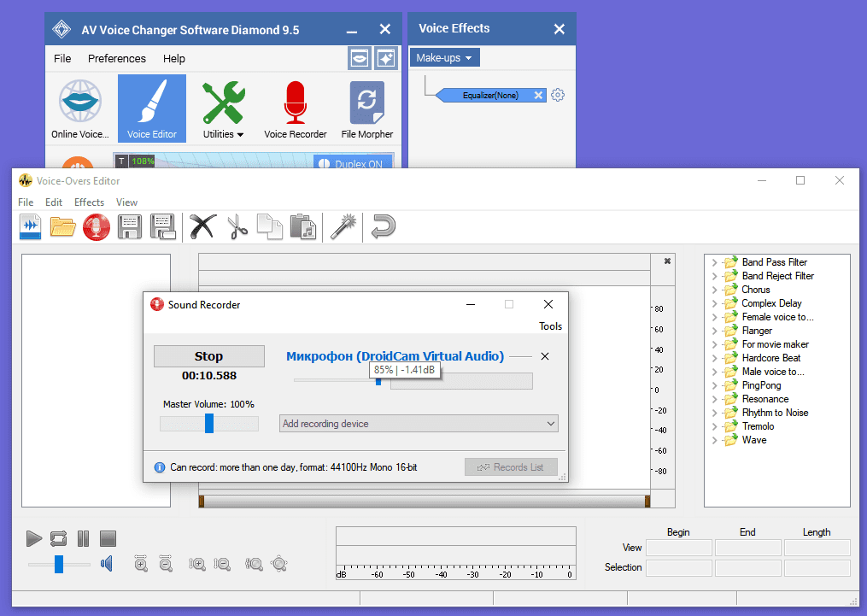867x616 pixels.
Task: Expand the Complex Delay folder
Action: click(x=714, y=303)
